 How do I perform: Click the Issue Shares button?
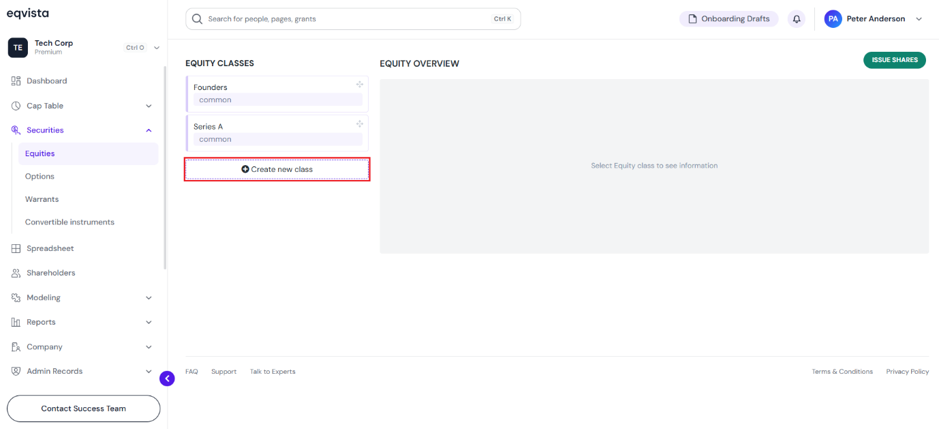click(x=895, y=60)
